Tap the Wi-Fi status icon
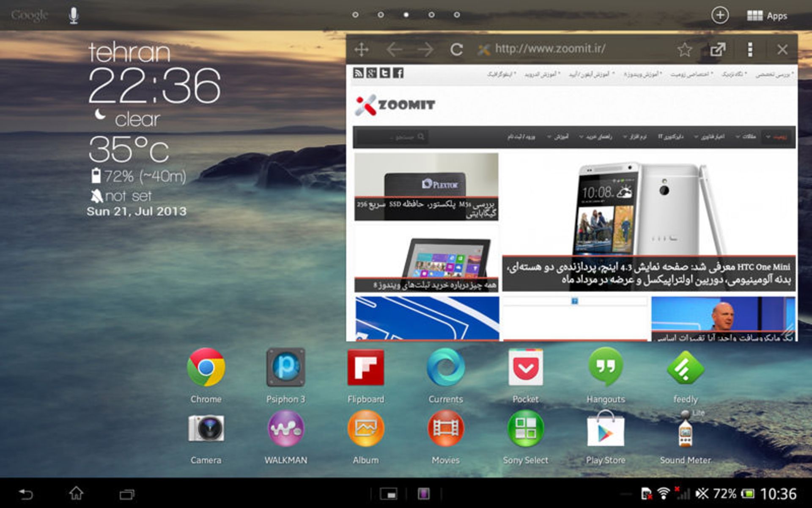Screen dimensions: 812x508 coord(664,494)
